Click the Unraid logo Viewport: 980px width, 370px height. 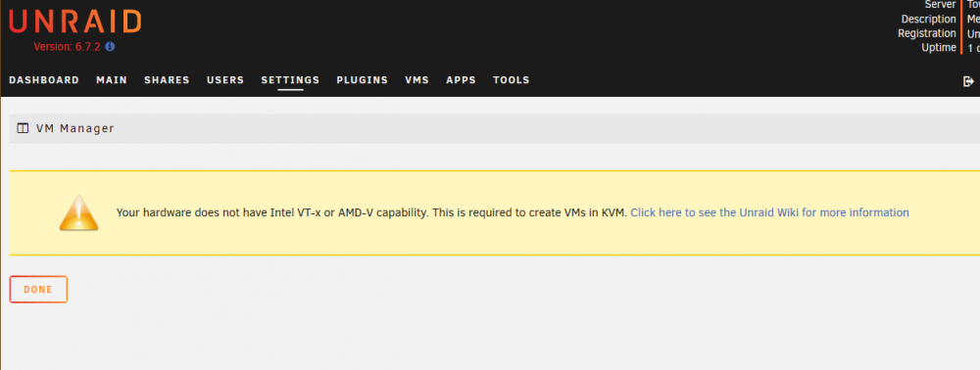[x=75, y=22]
